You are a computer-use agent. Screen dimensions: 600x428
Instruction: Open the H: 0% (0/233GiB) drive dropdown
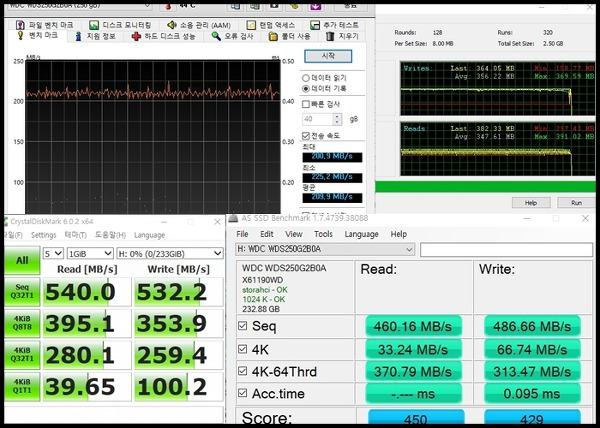(170, 253)
